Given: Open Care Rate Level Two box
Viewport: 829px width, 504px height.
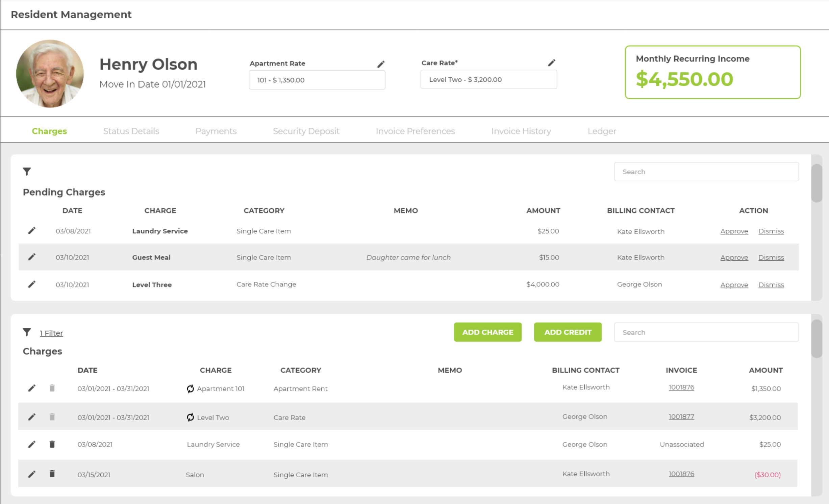Looking at the screenshot, I should click(x=488, y=80).
